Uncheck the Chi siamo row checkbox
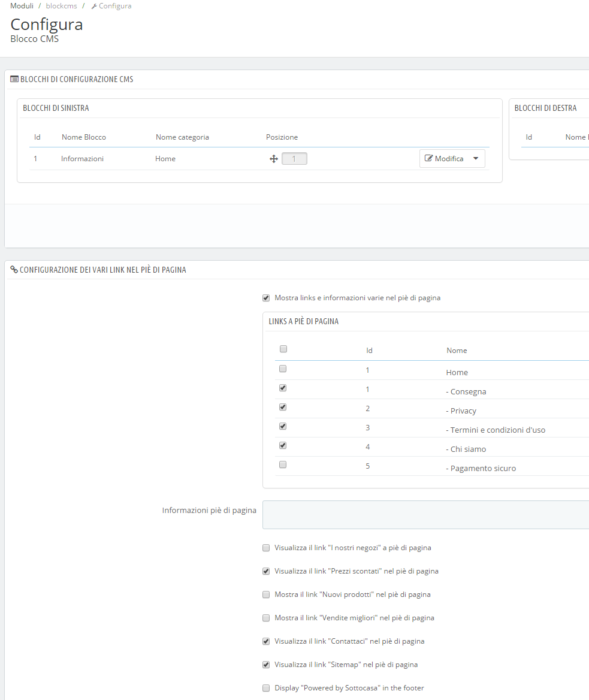Viewport: 589px width, 700px height. pos(282,445)
